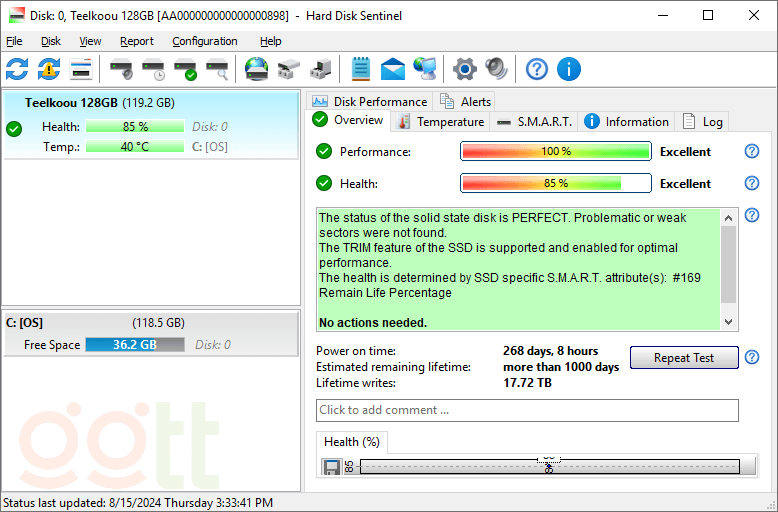Click the disk with clock toolbar icon
778x512 pixels.
153,69
